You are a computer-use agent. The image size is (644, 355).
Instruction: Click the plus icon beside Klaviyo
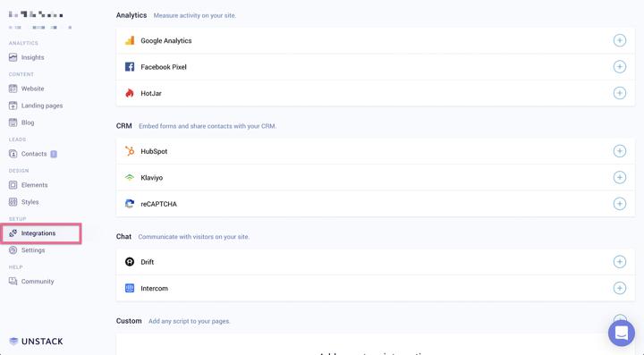pos(619,177)
